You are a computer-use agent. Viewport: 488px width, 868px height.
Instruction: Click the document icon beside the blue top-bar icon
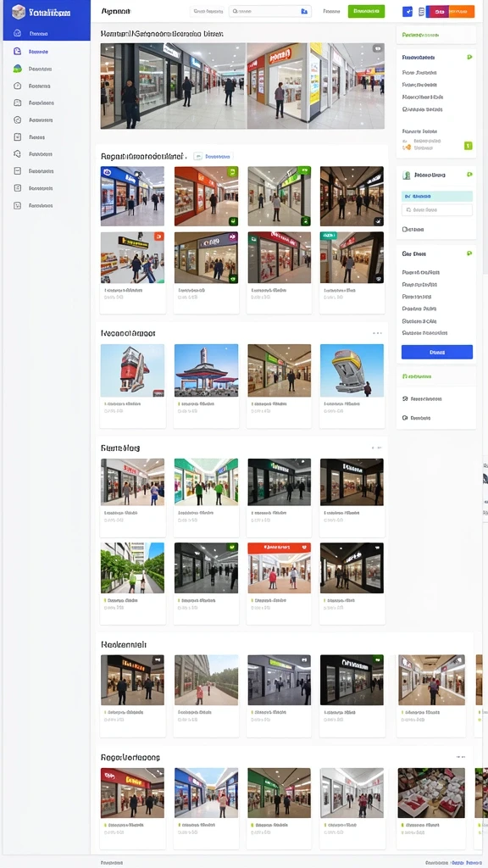pyautogui.click(x=421, y=11)
